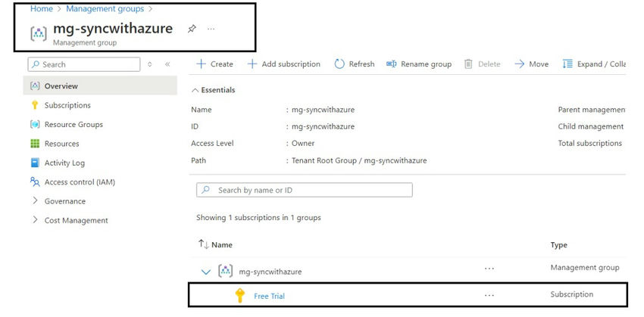644x317 pixels.
Task: Click the mg-syncwithazure row group icon
Action: click(x=226, y=271)
